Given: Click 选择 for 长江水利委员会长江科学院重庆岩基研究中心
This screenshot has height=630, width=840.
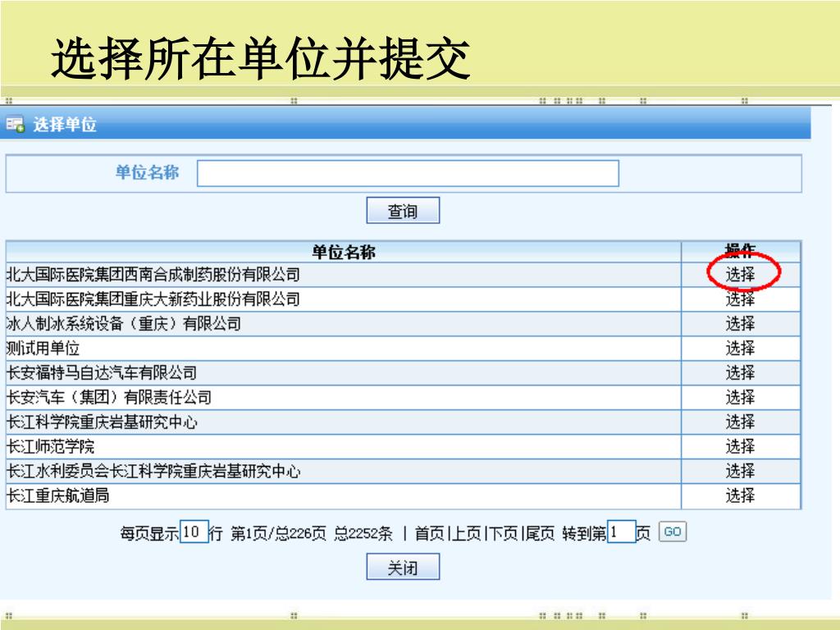Looking at the screenshot, I should (x=741, y=471).
